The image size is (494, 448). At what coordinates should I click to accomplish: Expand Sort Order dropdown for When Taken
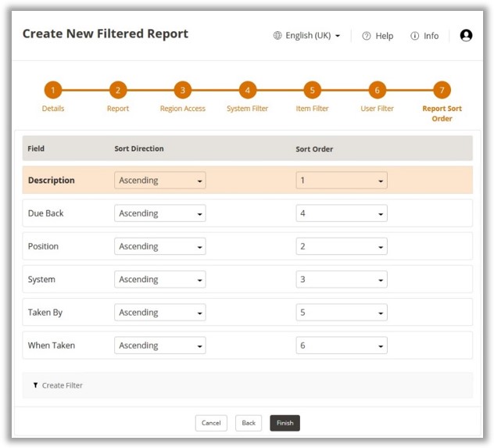tap(341, 346)
